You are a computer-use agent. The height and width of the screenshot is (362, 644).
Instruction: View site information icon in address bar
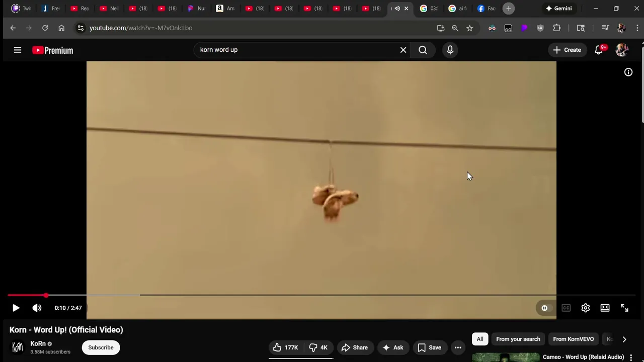click(x=80, y=28)
